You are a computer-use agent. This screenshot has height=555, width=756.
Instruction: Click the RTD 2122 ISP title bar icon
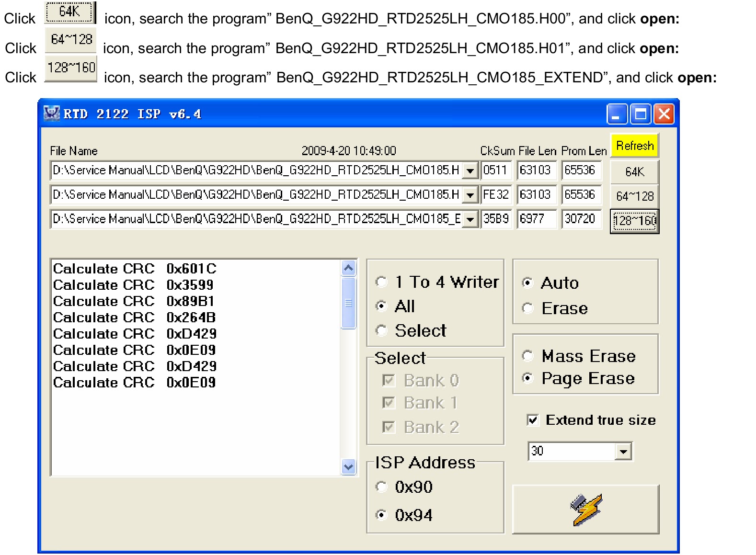click(52, 113)
